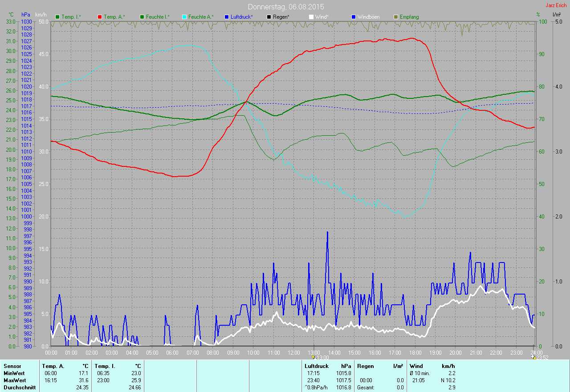Click the green Temp. I. legend square
The image size is (570, 392).
[57, 17]
